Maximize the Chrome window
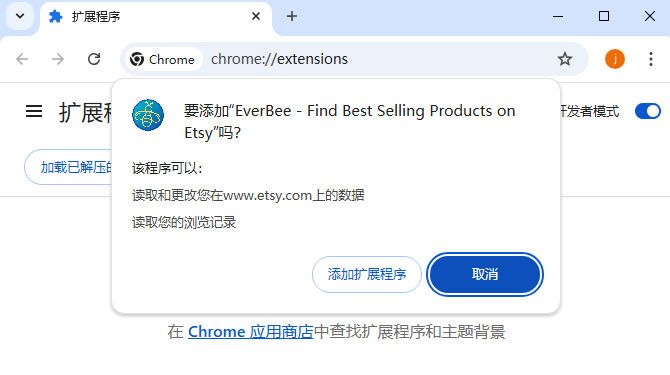Viewport: 670px width, 375px height. click(603, 16)
